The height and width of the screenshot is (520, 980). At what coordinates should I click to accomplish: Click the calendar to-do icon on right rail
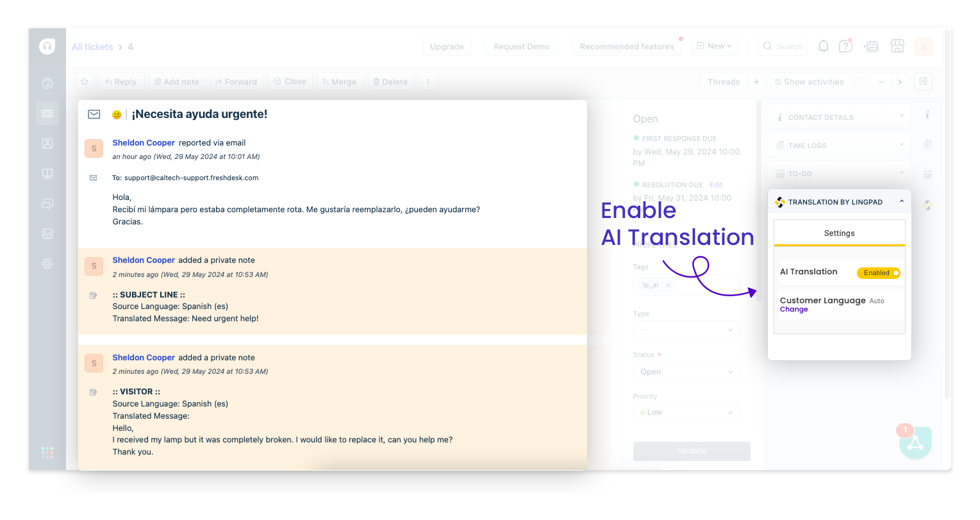tap(927, 174)
